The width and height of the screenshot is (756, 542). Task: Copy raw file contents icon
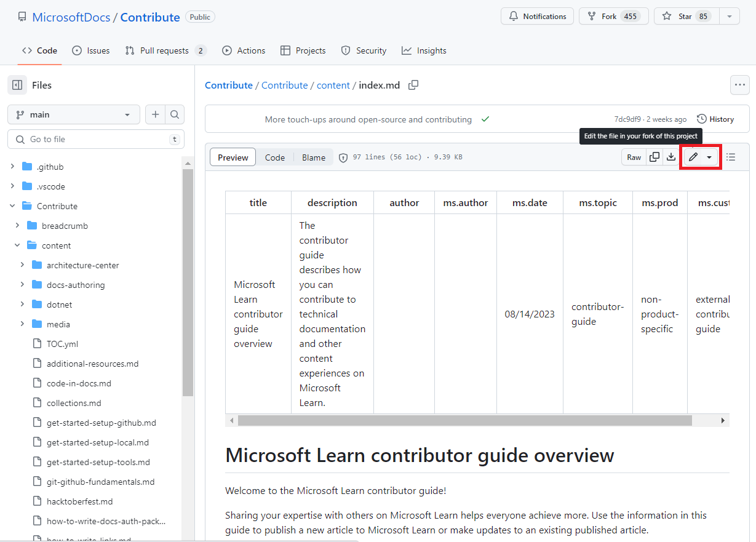[654, 157]
